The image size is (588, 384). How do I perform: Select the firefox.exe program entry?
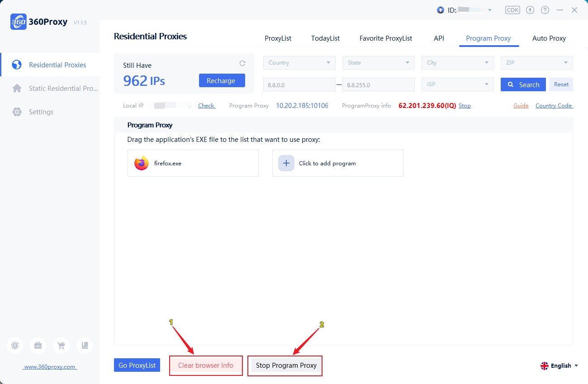click(x=193, y=163)
